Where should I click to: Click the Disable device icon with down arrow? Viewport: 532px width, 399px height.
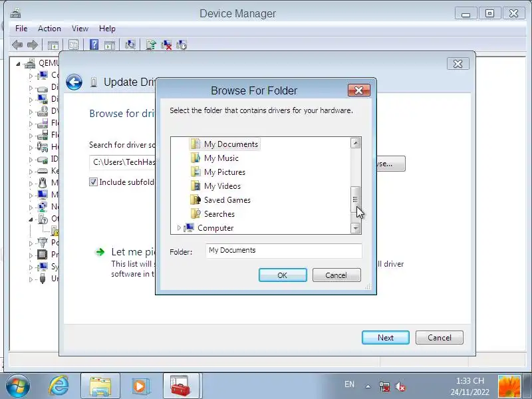pos(182,45)
